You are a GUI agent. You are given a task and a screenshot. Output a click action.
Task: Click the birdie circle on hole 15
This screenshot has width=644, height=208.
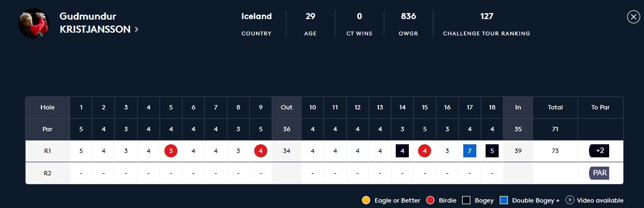pos(425,151)
